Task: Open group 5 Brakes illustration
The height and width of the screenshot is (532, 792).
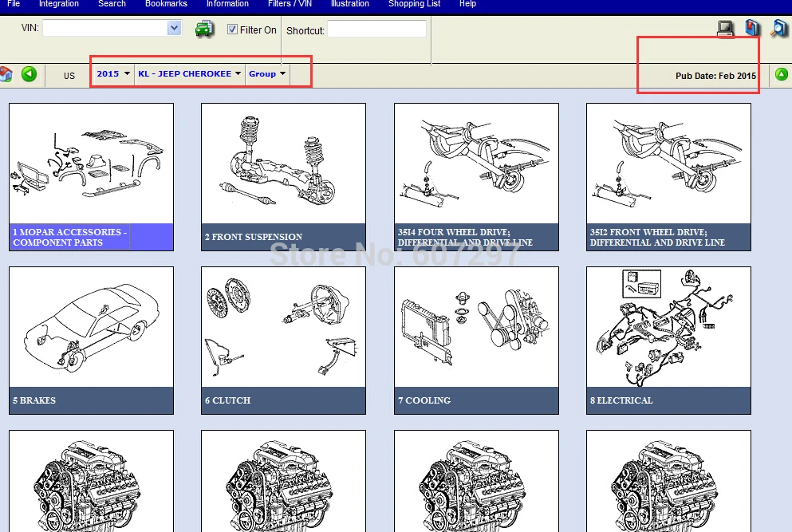Action: [91, 327]
